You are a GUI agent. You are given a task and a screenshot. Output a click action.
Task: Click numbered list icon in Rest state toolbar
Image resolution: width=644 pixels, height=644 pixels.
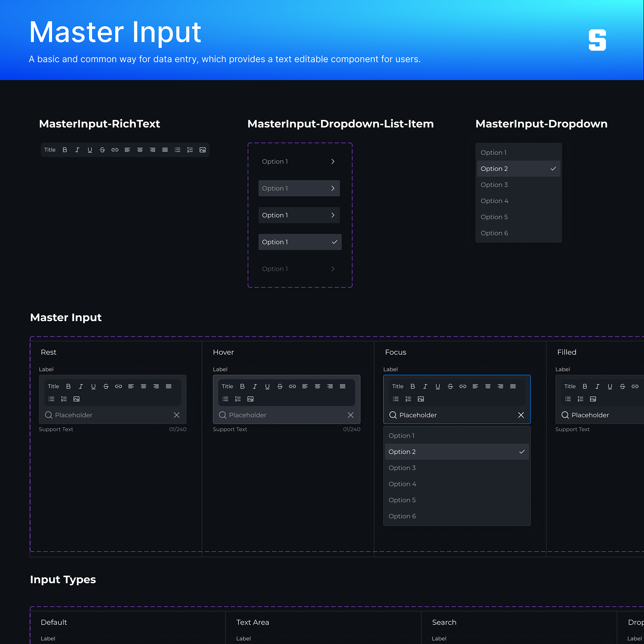[x=64, y=399]
